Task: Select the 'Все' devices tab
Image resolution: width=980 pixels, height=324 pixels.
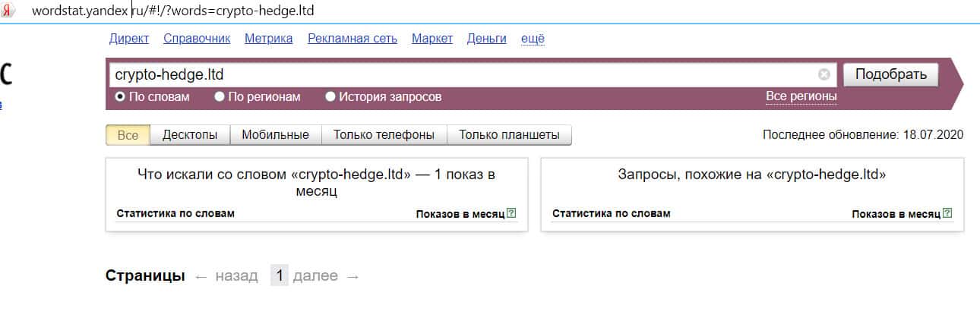Action: click(x=128, y=135)
